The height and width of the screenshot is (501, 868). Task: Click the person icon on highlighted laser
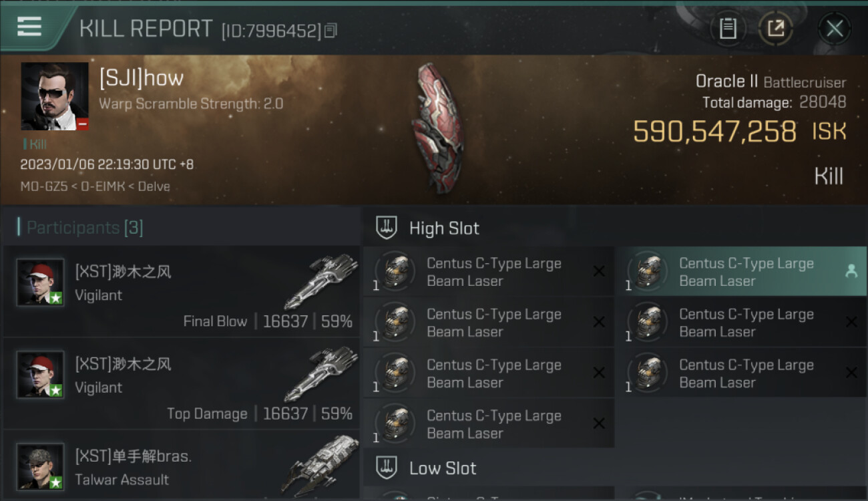pyautogui.click(x=851, y=271)
